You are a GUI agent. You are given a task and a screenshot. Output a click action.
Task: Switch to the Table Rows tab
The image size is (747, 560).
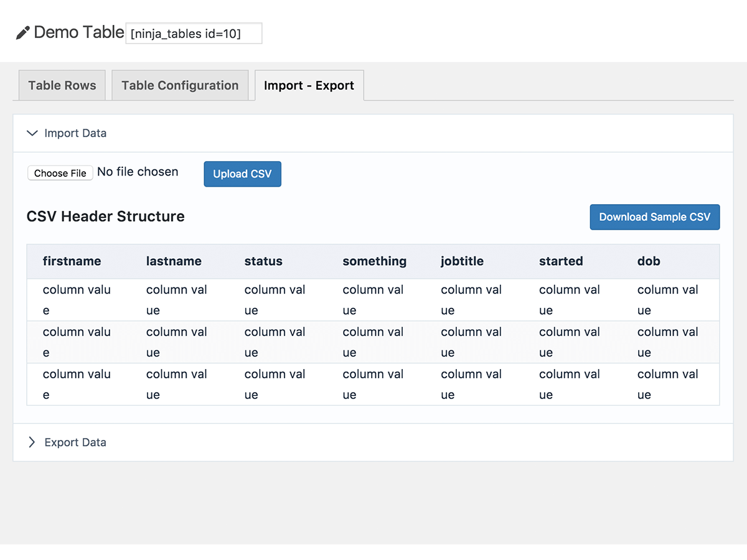coord(62,85)
